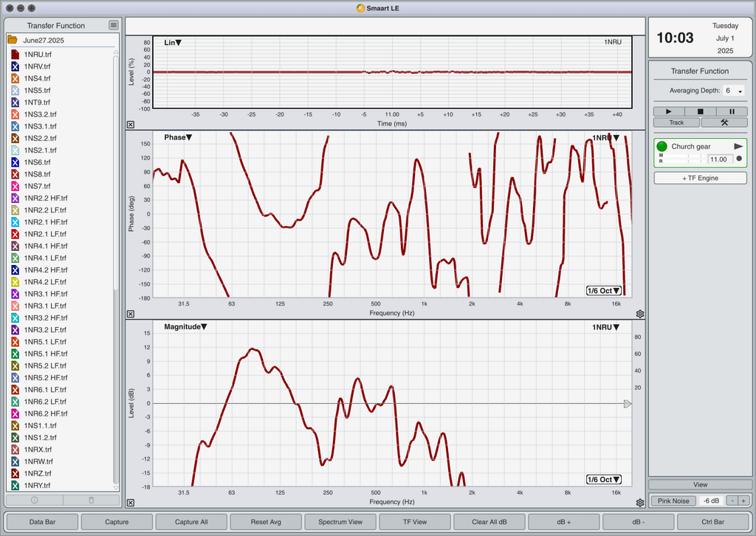Switch to TF View

tap(415, 521)
